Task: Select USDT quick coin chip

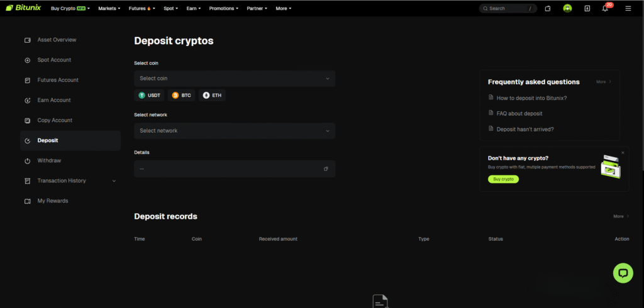Action: click(x=150, y=96)
